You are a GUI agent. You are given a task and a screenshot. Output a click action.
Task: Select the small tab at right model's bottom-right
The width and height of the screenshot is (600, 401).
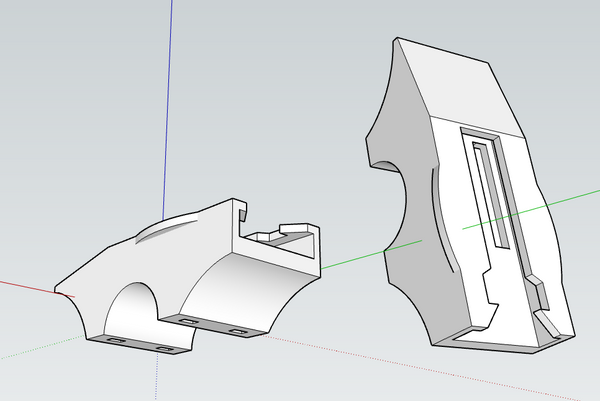pos(546,327)
